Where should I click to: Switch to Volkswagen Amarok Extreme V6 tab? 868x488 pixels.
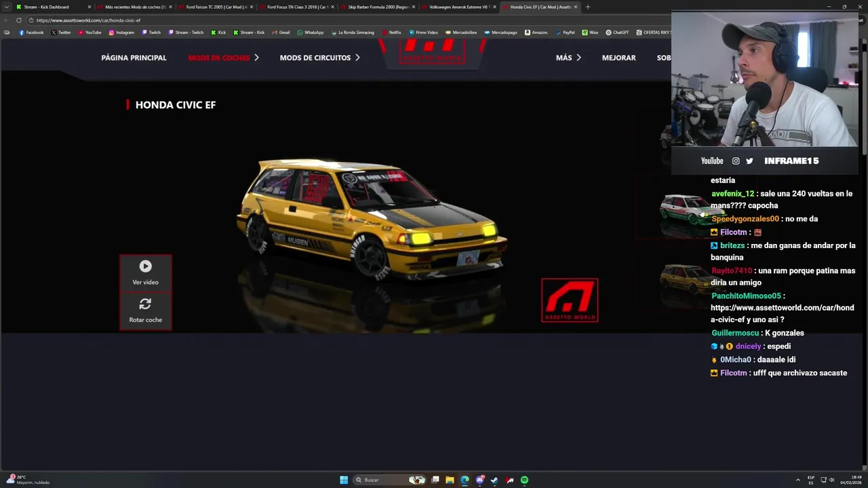(458, 7)
